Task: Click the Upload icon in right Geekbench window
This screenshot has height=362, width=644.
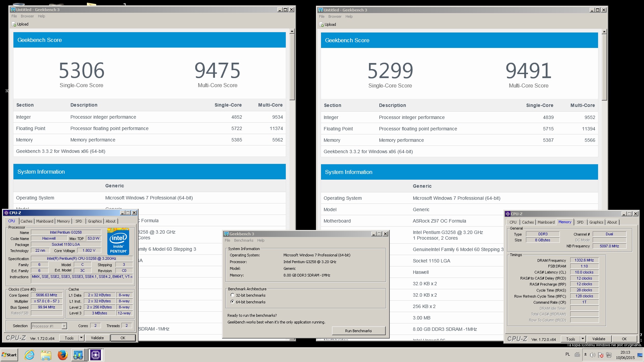Action: (321, 24)
